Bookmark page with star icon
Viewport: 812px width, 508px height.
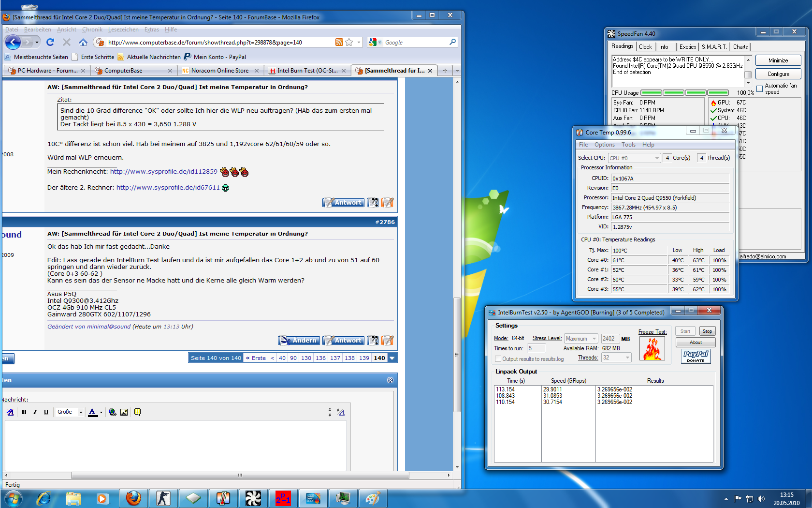pos(349,42)
